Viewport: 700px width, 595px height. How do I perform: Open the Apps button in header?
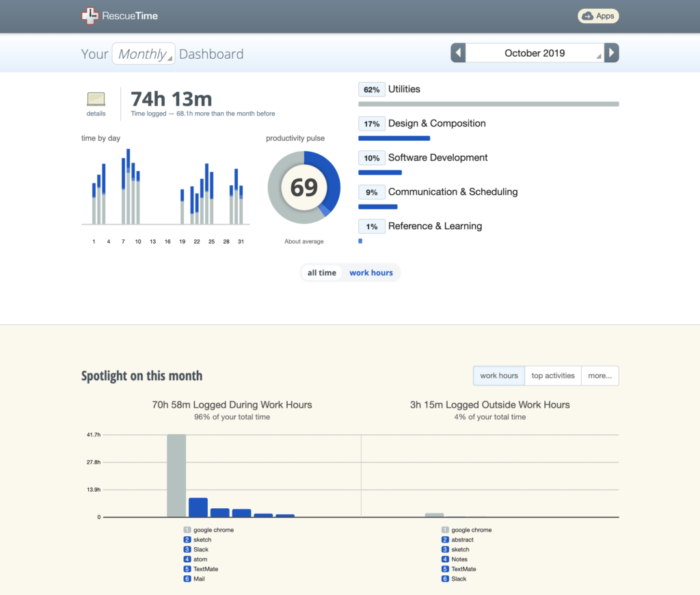(598, 16)
